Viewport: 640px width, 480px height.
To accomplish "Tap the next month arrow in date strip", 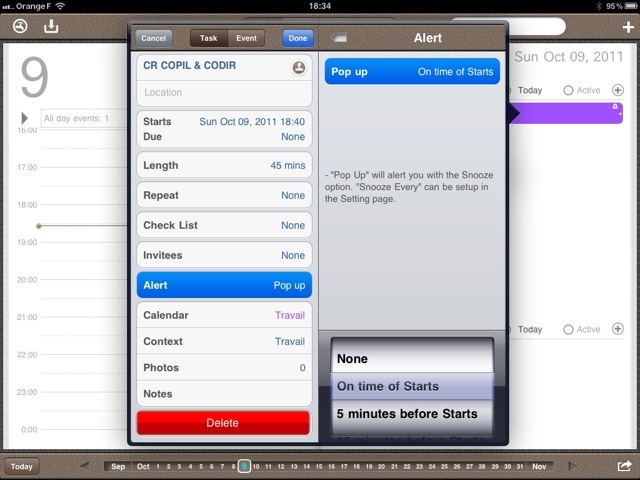I will pyautogui.click(x=573, y=466).
